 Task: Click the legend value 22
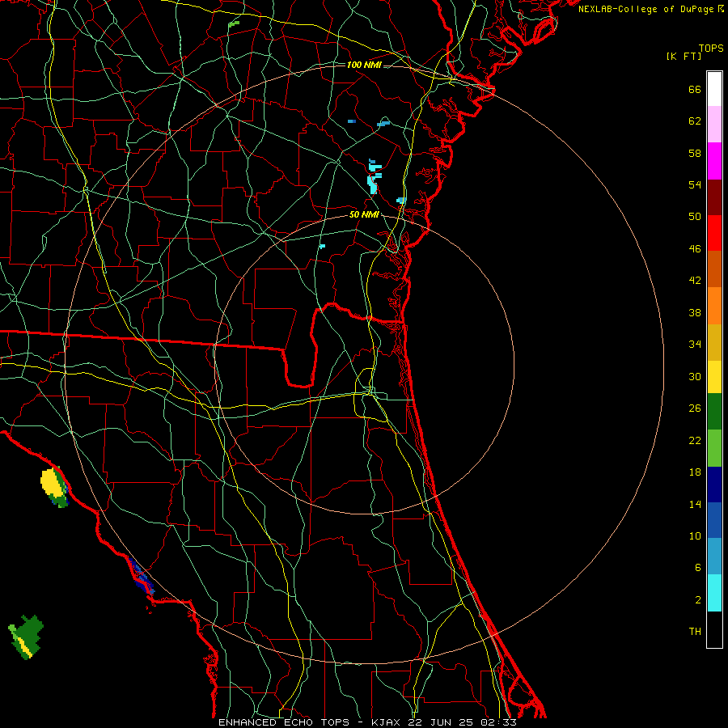point(695,440)
